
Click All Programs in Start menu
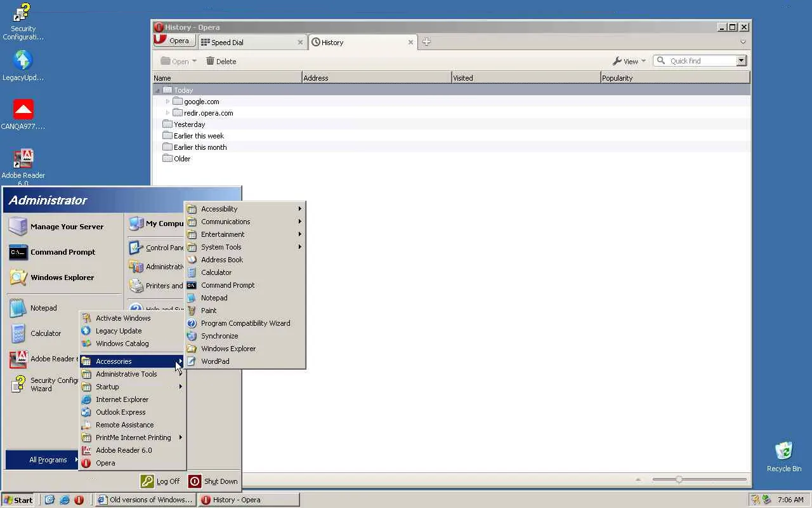point(43,460)
